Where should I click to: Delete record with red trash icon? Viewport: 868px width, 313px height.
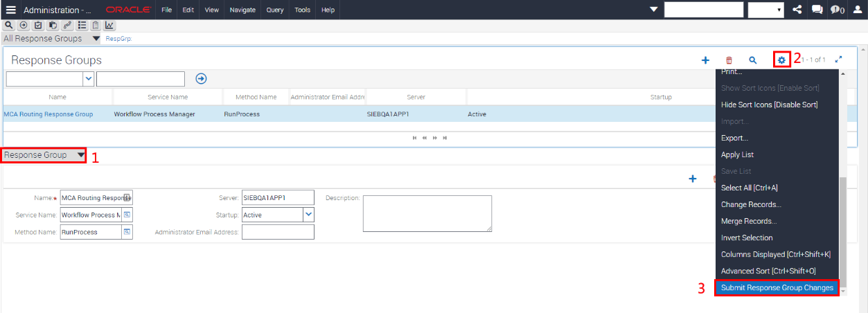click(x=729, y=60)
